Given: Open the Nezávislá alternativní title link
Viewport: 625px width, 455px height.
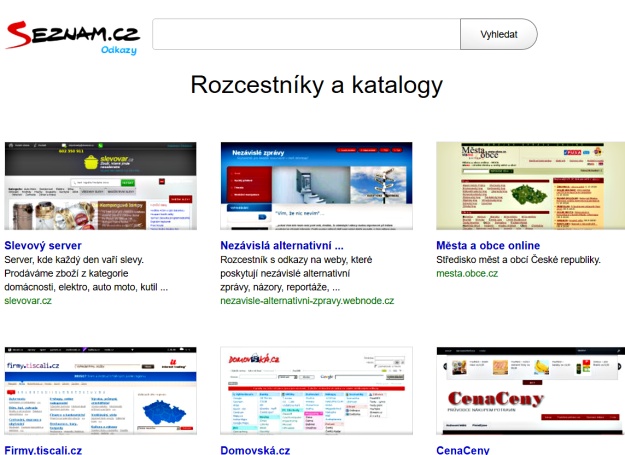Looking at the screenshot, I should [x=282, y=246].
